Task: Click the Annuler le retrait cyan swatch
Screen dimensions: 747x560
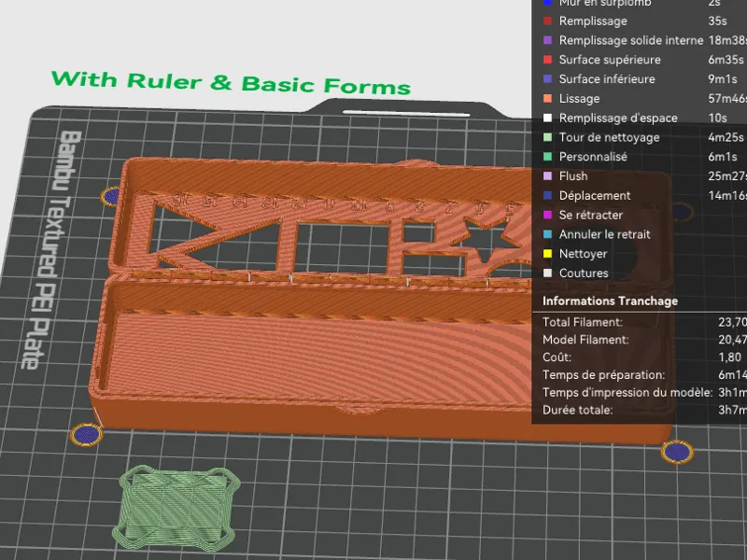Action: click(547, 234)
